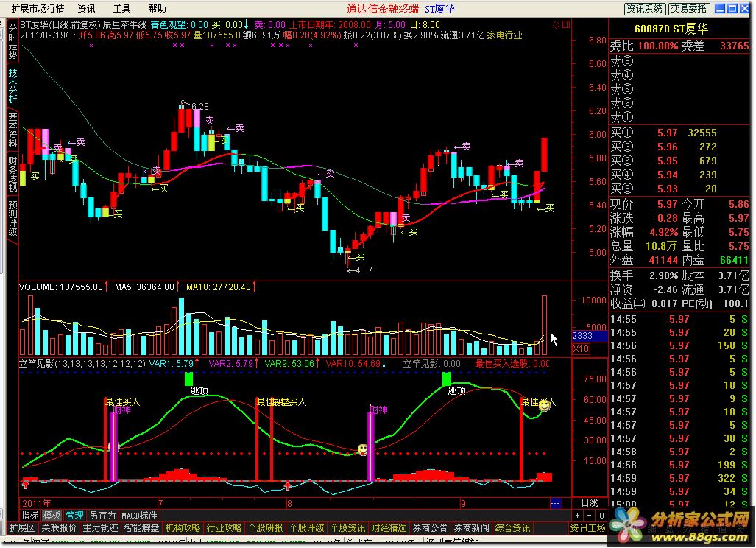
Task: Open the 资讯工场 tab
Action: point(587,528)
